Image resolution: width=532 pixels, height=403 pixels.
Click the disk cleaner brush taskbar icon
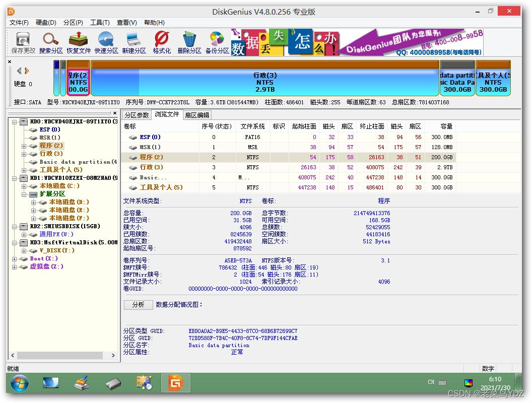[82, 383]
